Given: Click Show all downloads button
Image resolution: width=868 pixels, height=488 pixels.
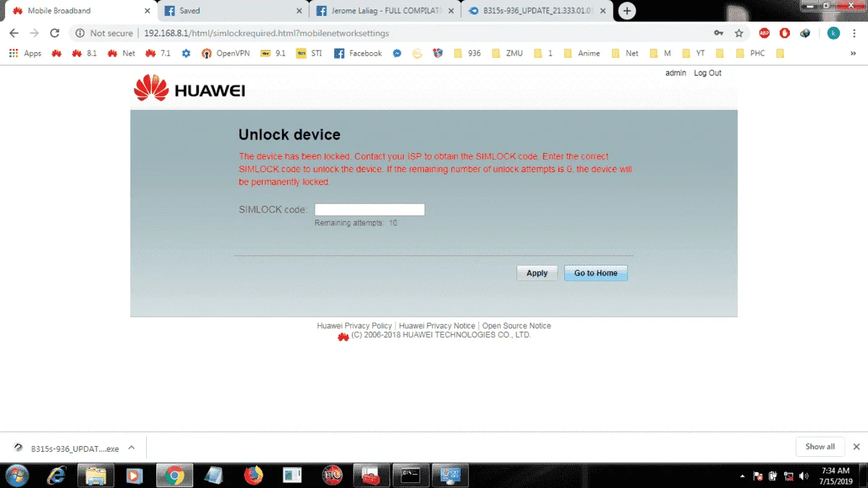Looking at the screenshot, I should tap(820, 447).
